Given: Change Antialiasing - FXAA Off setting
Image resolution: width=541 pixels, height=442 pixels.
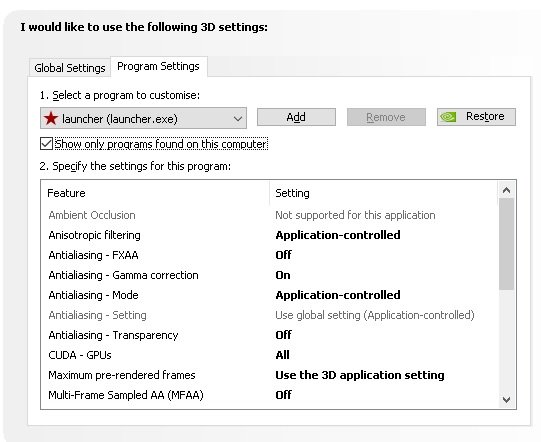Looking at the screenshot, I should click(x=283, y=255).
